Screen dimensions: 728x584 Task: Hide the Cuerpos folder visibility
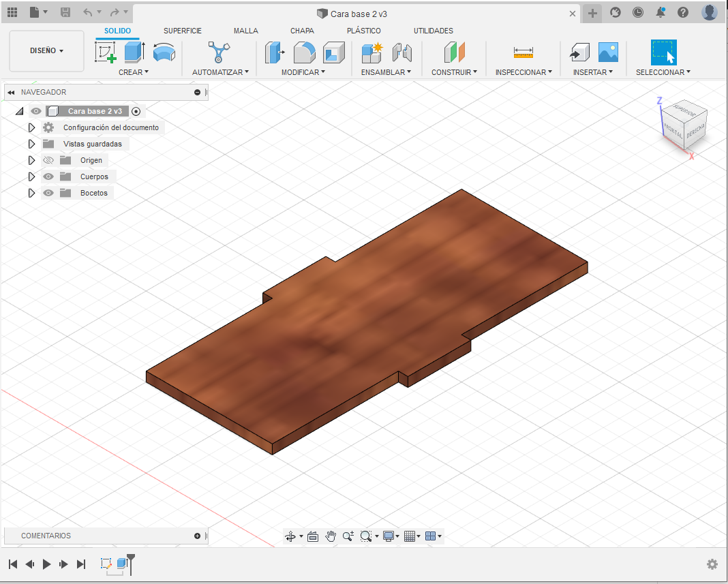pyautogui.click(x=48, y=176)
